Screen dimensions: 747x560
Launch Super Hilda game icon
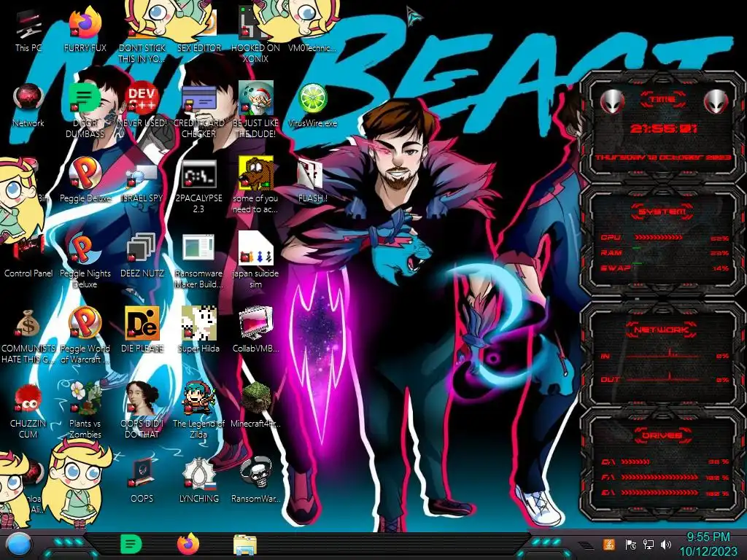pos(198,330)
